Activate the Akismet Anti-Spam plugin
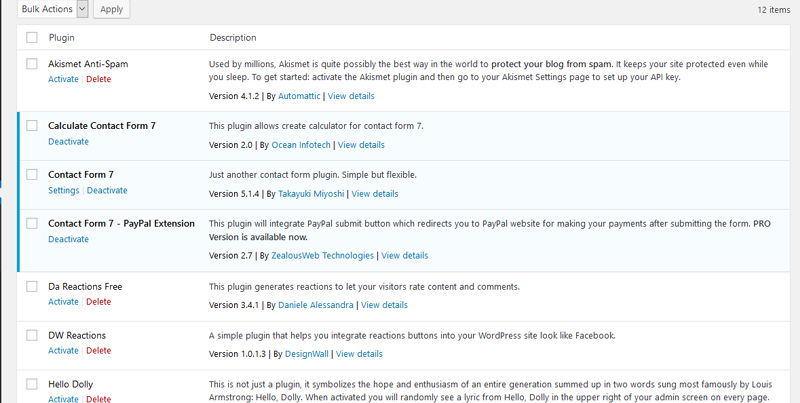Image resolution: width=800 pixels, height=403 pixels. pos(63,79)
